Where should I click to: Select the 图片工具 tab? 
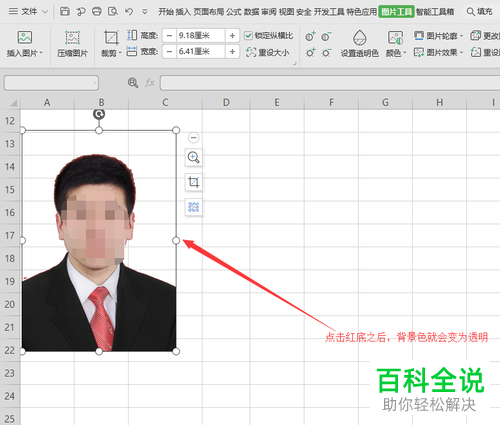pyautogui.click(x=396, y=12)
